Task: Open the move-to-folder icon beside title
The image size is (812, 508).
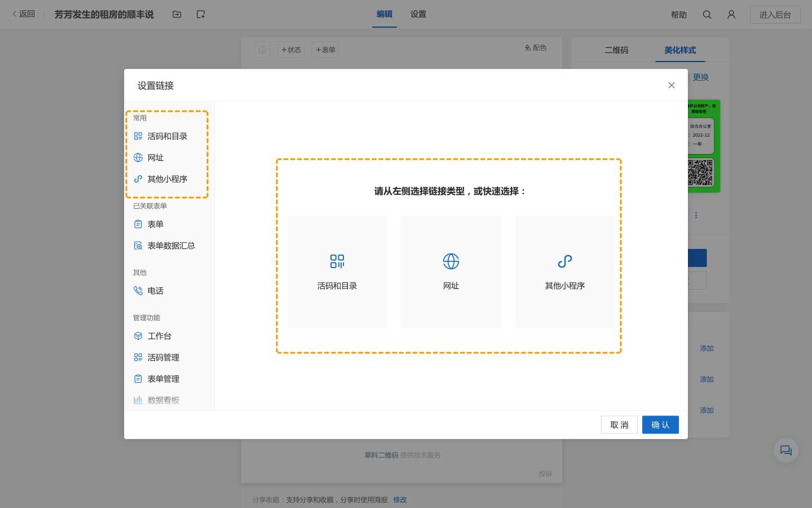Action: pos(177,14)
